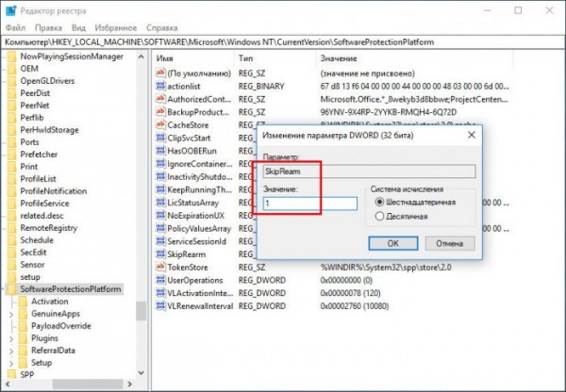The height and width of the screenshot is (392, 566).
Task: Expand the GenuineApps subkey
Action: click(11, 314)
